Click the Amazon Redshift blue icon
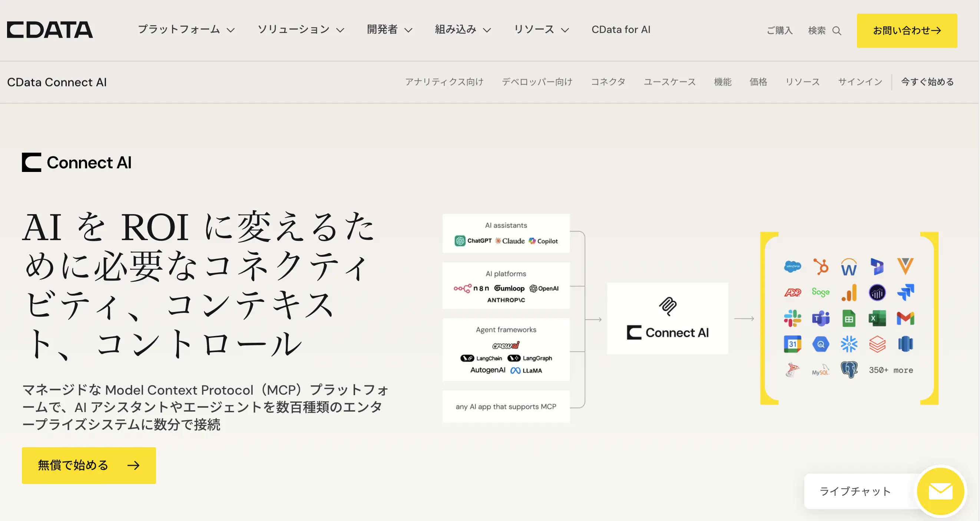The image size is (980, 521). (x=905, y=344)
